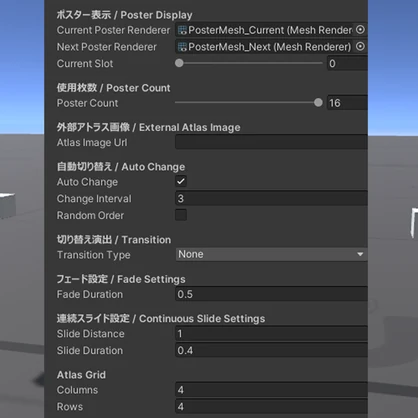Click the Rows input field

271,407
